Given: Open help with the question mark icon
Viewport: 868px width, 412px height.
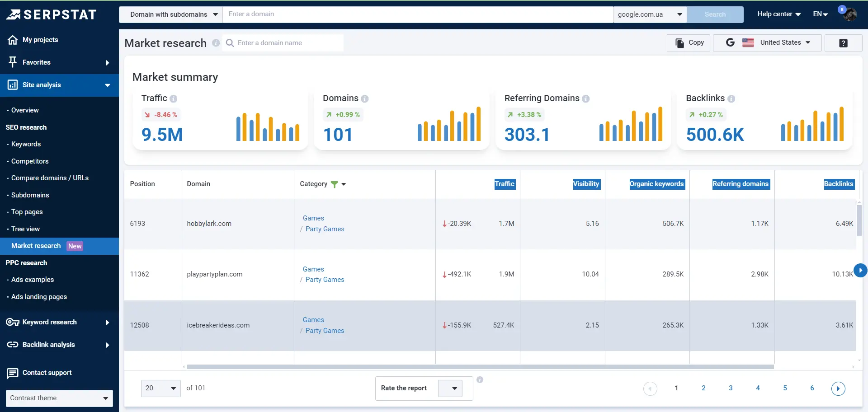Looking at the screenshot, I should (844, 42).
